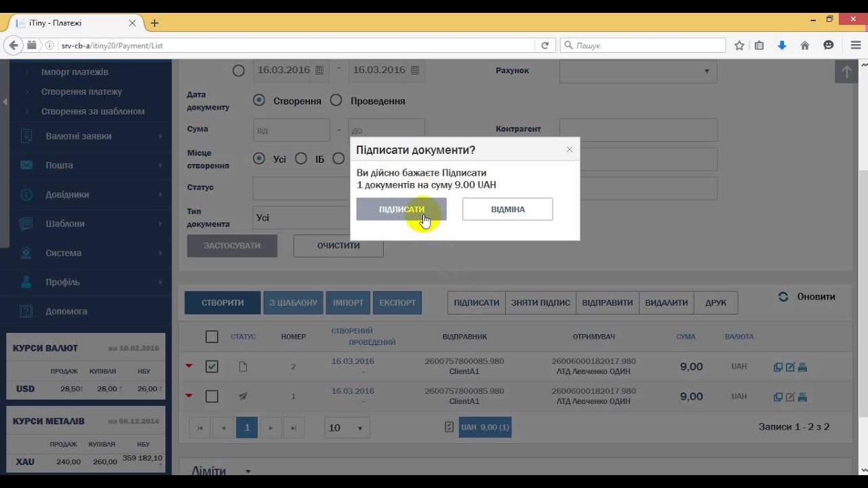Open a new browser tab
868x488 pixels.
click(155, 23)
